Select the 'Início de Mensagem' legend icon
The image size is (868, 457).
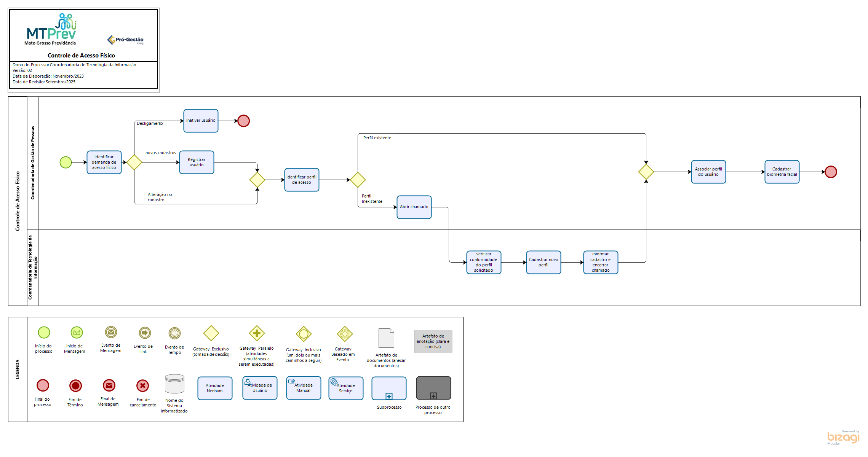pos(77,333)
